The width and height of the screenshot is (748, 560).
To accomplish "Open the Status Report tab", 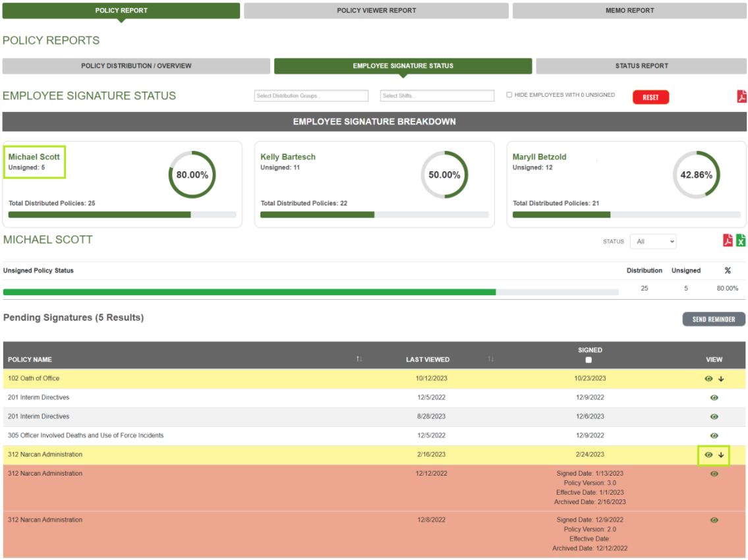I will 641,66.
